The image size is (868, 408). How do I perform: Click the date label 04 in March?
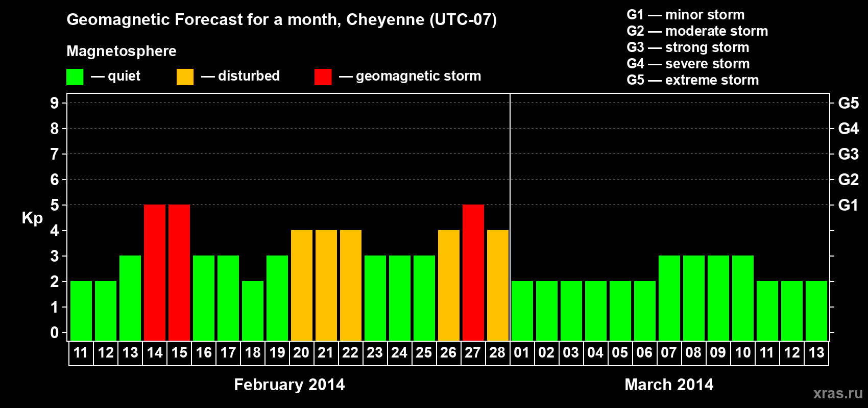pyautogui.click(x=596, y=353)
